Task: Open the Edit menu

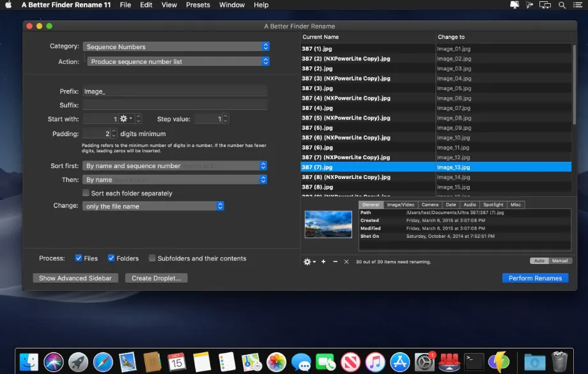Action: tap(146, 5)
